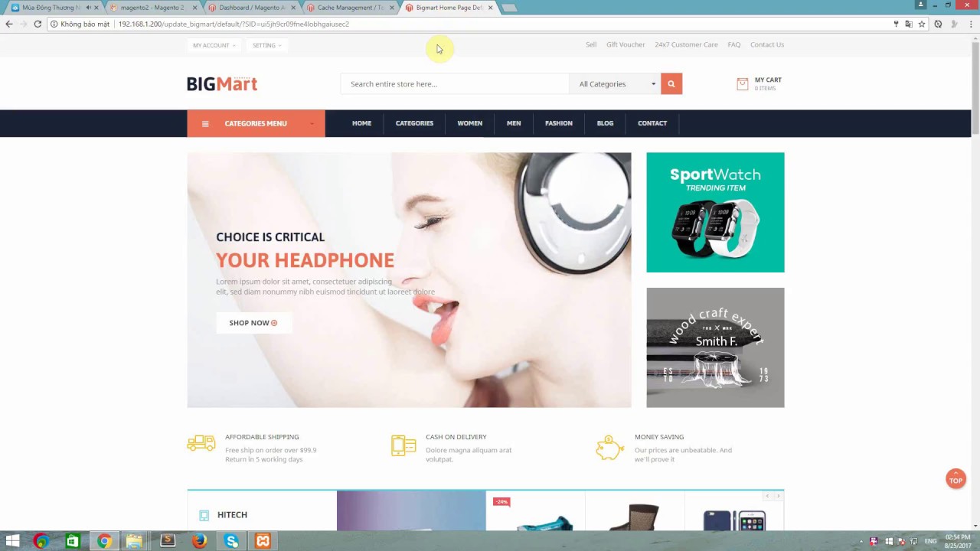
Task: Open Firefox from the Windows taskbar
Action: tap(199, 541)
